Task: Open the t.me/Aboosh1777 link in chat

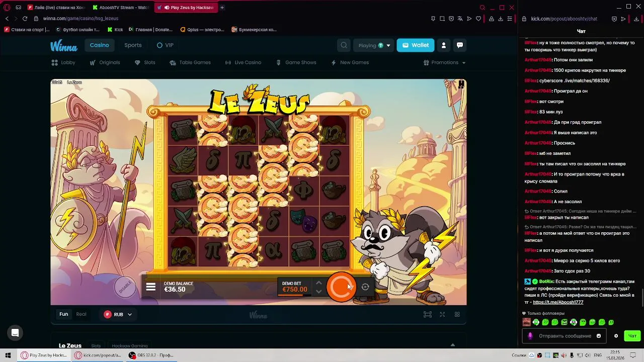Action: click(558, 302)
